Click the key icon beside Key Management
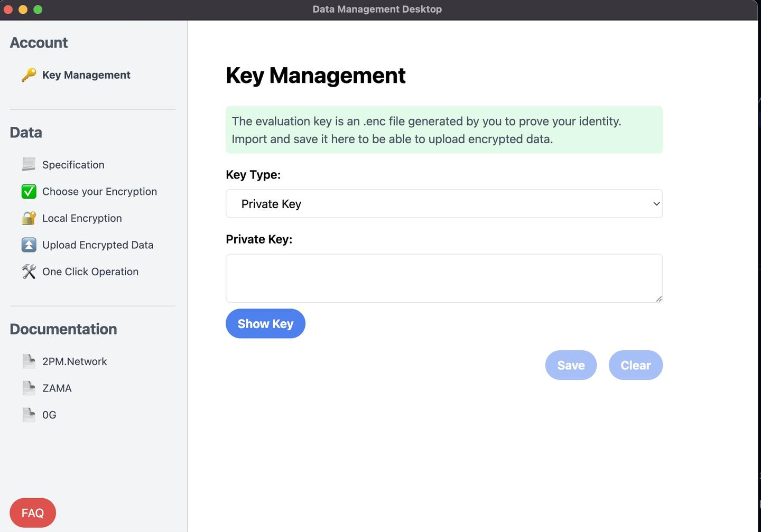Screen dimensions: 761x532 [x=29, y=75]
